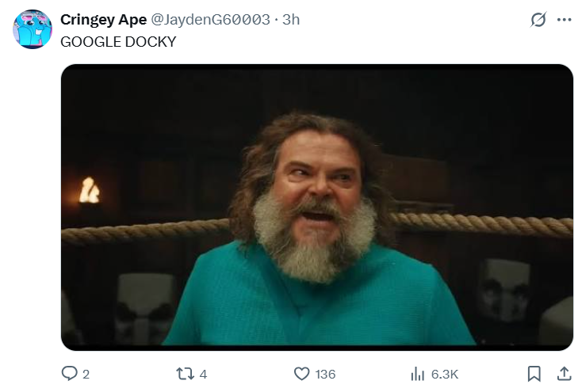Click the repost count of 4

click(x=203, y=374)
